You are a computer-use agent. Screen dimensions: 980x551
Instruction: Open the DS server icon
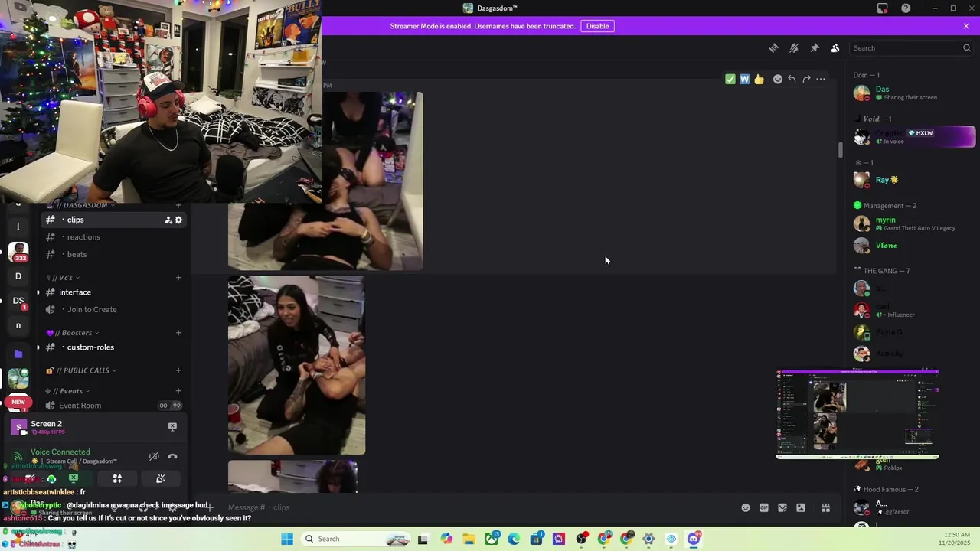(18, 301)
